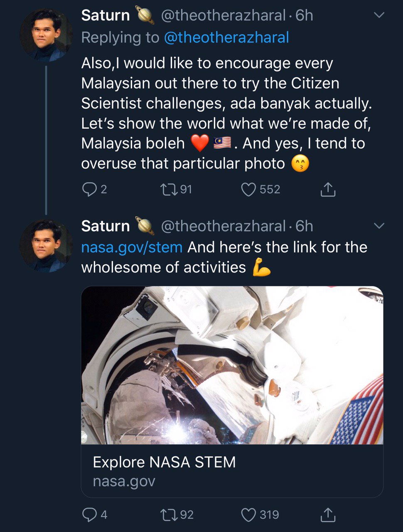
Task: Reply to the first Citizen Scientist tweet
Action: click(x=89, y=190)
